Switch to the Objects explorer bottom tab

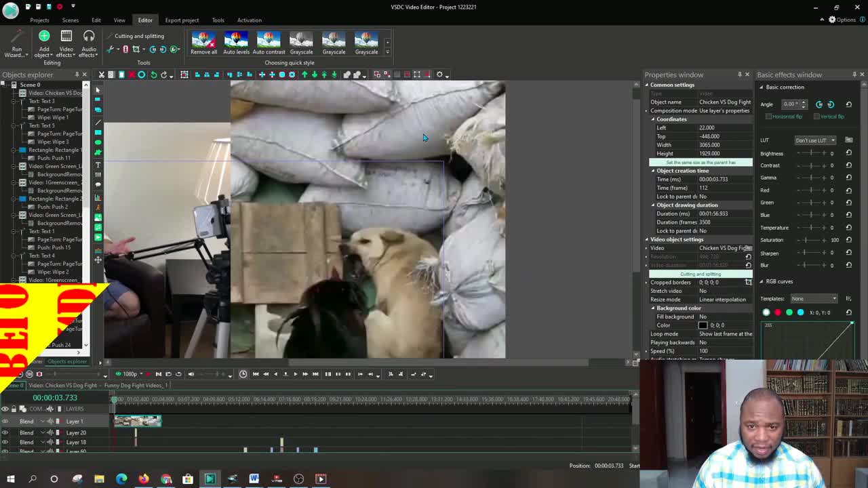(67, 361)
